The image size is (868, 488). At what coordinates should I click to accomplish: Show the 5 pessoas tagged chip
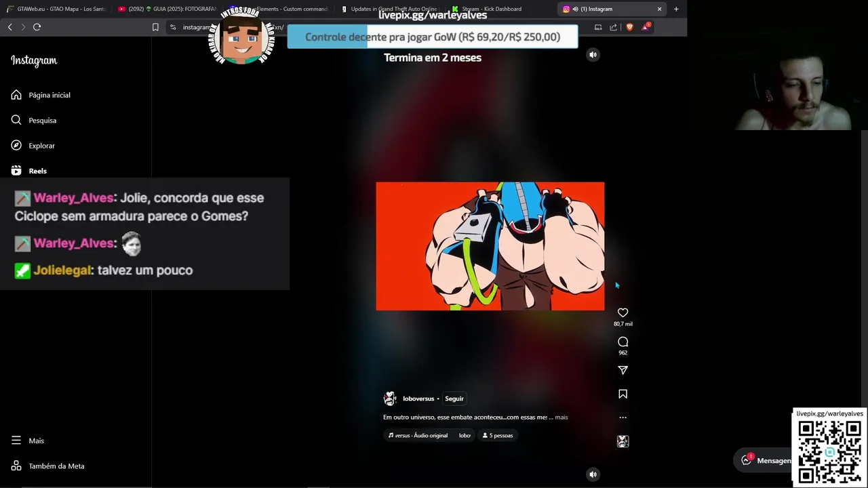click(x=497, y=435)
